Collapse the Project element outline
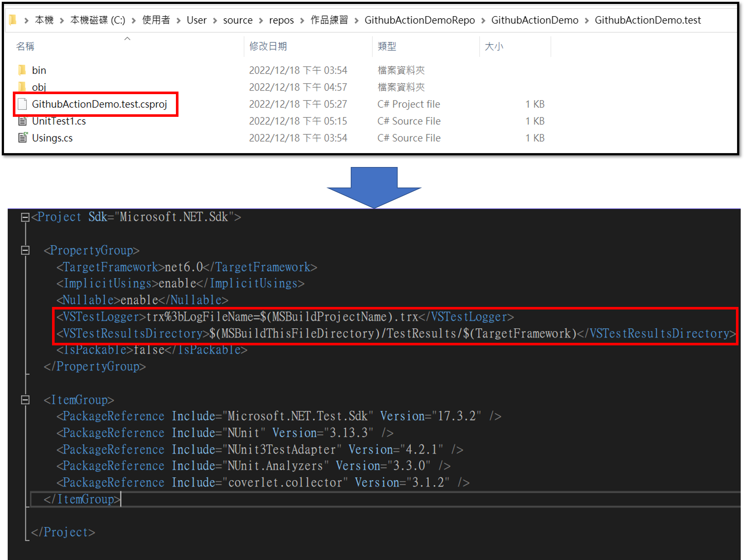The width and height of the screenshot is (744, 560). point(25,217)
